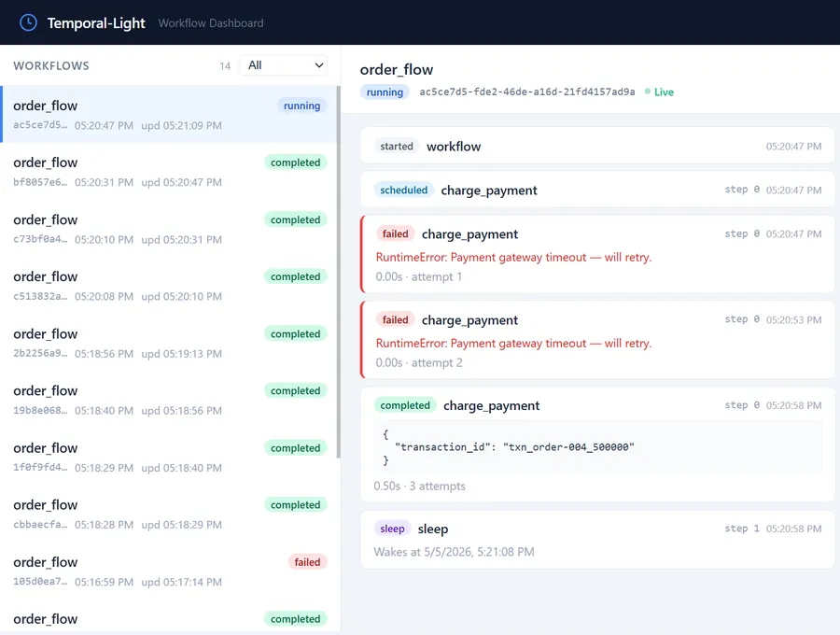This screenshot has height=635, width=840.
Task: Click the Temporal-Light clock logo icon
Action: pos(28,22)
